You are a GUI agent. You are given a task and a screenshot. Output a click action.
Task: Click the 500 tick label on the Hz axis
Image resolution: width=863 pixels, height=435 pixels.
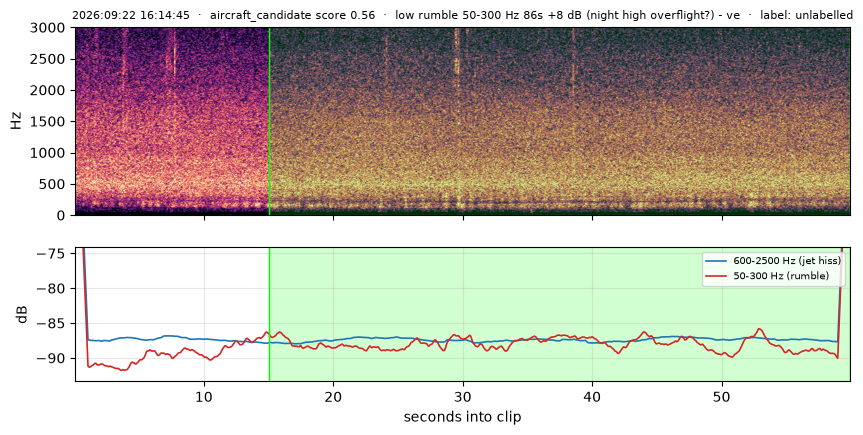click(52, 184)
